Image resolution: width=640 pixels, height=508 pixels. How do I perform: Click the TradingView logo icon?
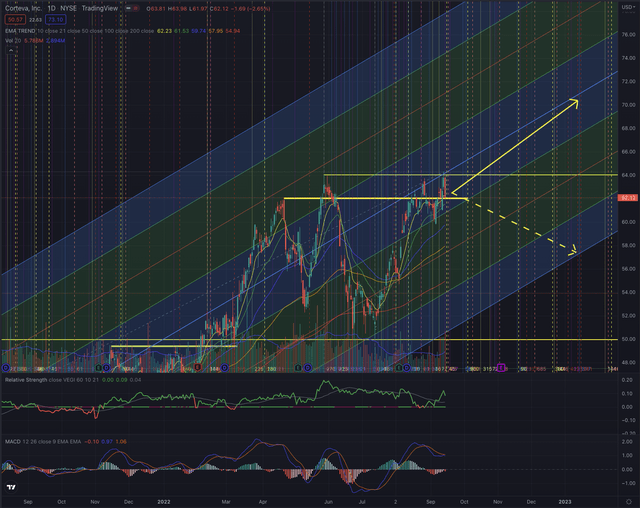pos(11,487)
